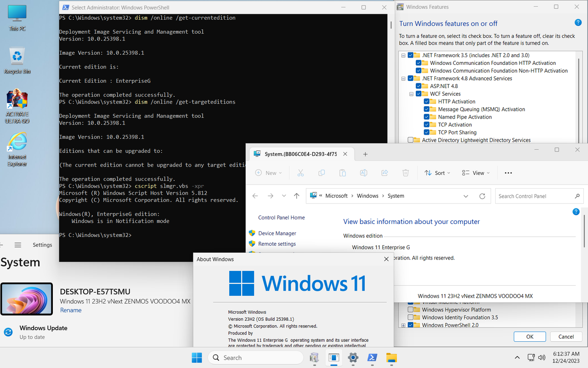Viewport: 588px width, 368px height.
Task: Open the Internet Explorer desktop shortcut
Action: [x=17, y=149]
